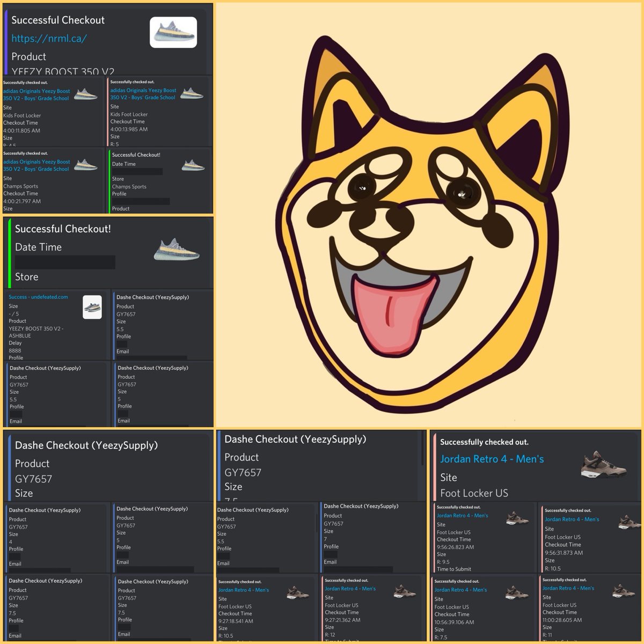Click the Successful Checkout title above the nrml.ca link
Image resolution: width=644 pixels, height=644 pixels.
click(x=58, y=20)
